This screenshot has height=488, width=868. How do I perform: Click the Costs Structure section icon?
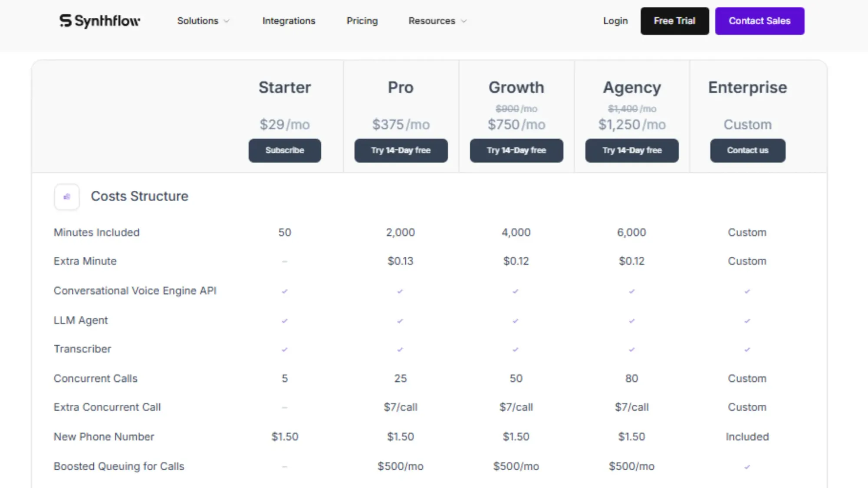click(x=67, y=197)
